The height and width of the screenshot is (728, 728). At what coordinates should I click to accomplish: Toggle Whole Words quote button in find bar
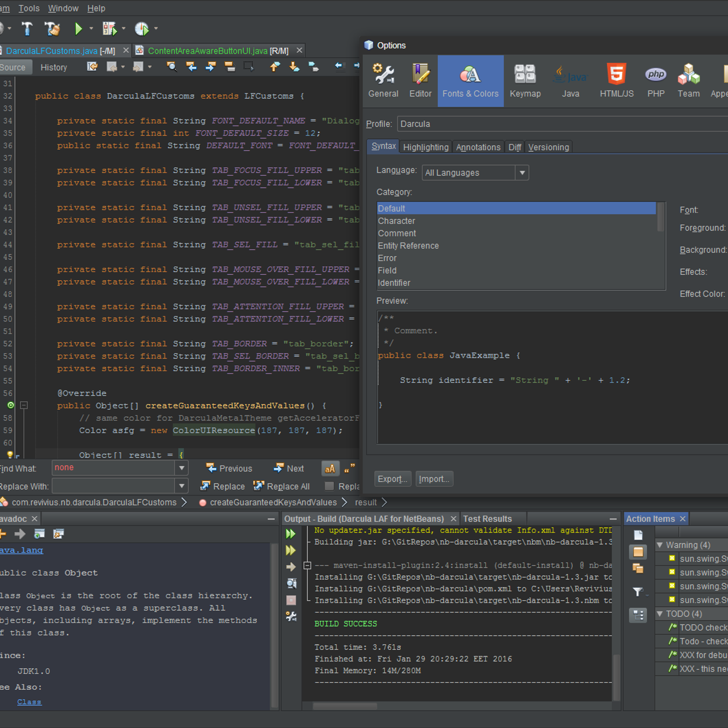point(349,468)
